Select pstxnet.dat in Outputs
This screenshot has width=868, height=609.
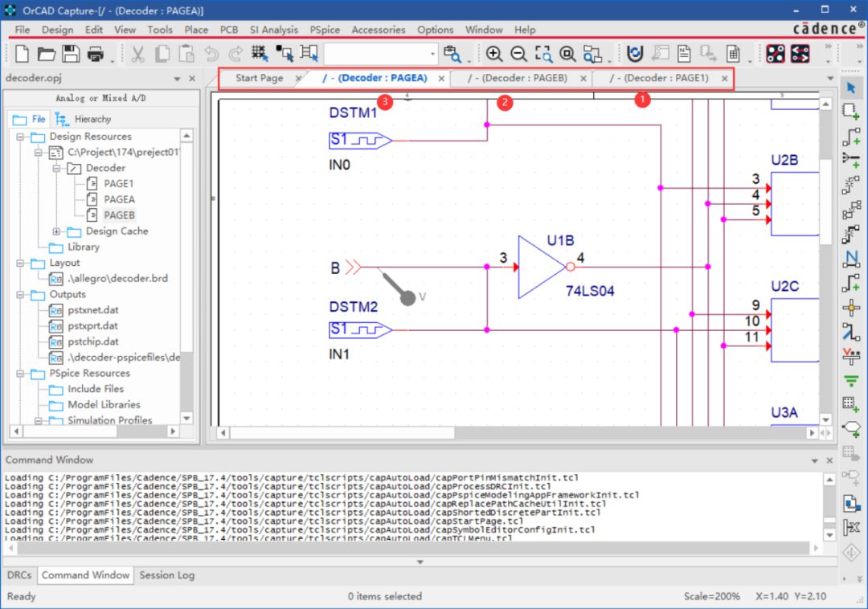(x=93, y=310)
